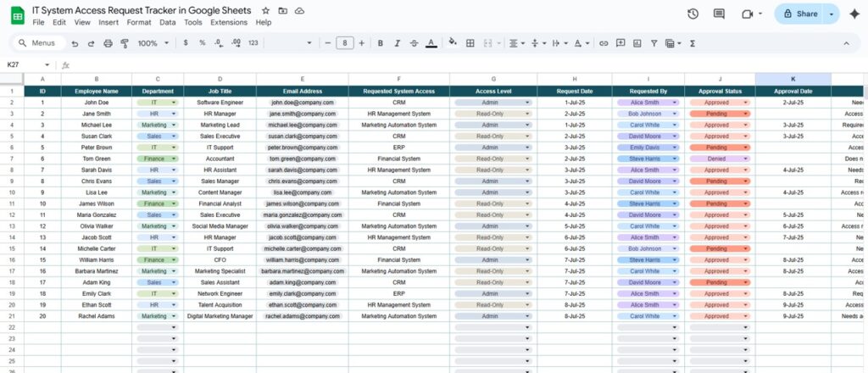Open the more number formats 123 menu
Viewport: 868px width, 373px height.
coord(253,43)
